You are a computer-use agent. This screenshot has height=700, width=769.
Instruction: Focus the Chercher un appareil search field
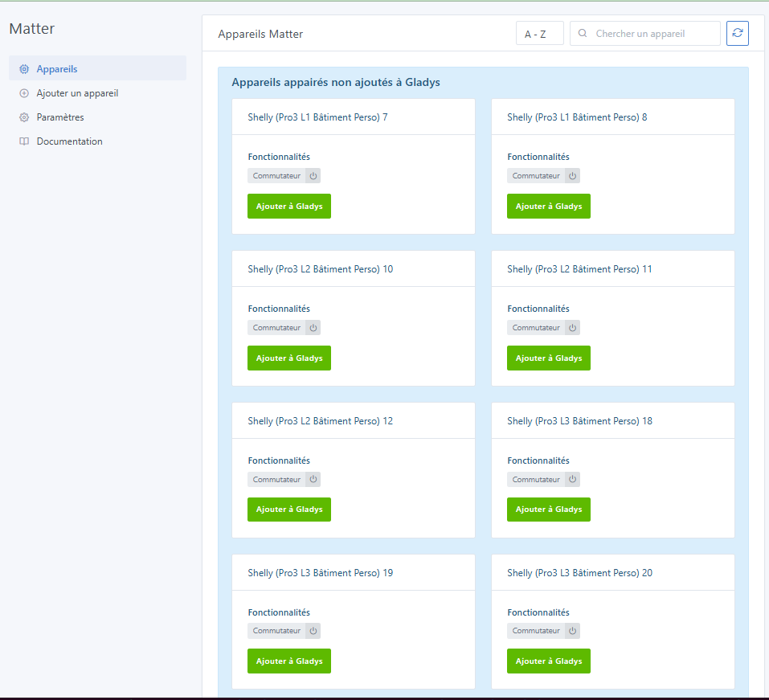pos(654,34)
